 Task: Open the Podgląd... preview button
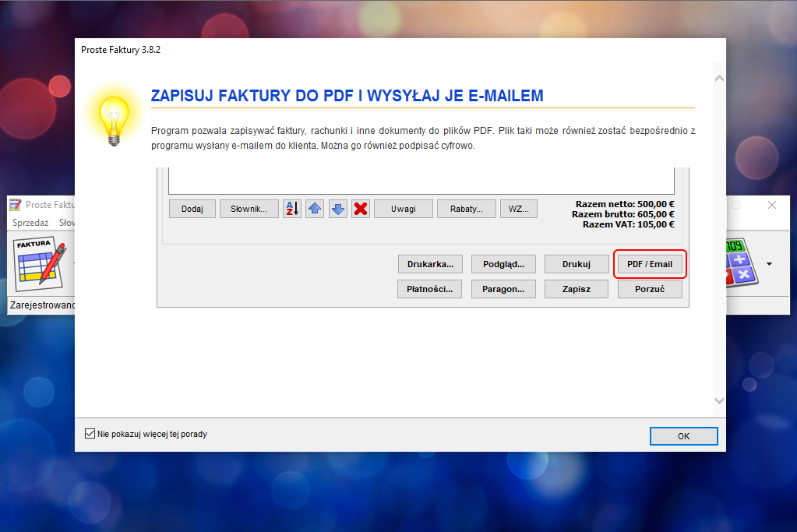click(503, 264)
